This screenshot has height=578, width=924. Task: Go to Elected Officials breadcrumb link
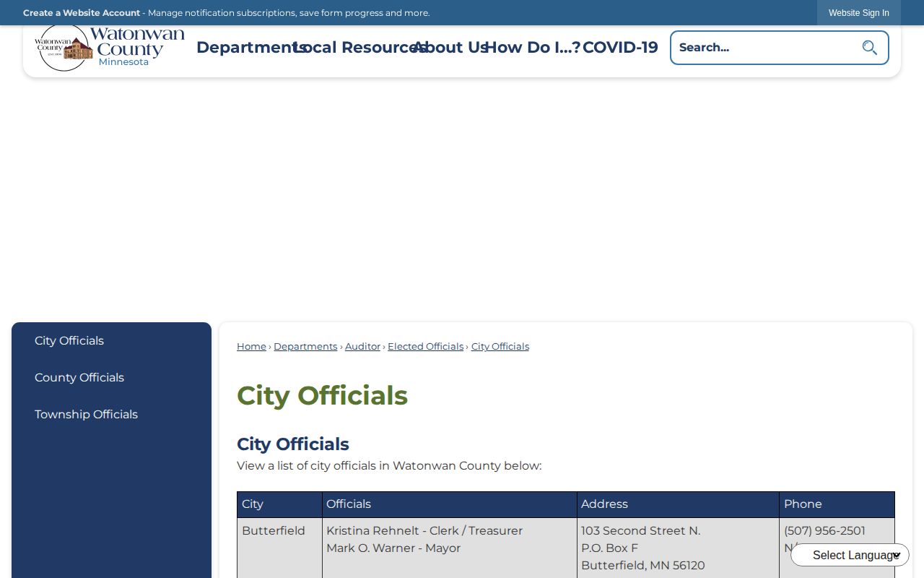pos(425,347)
